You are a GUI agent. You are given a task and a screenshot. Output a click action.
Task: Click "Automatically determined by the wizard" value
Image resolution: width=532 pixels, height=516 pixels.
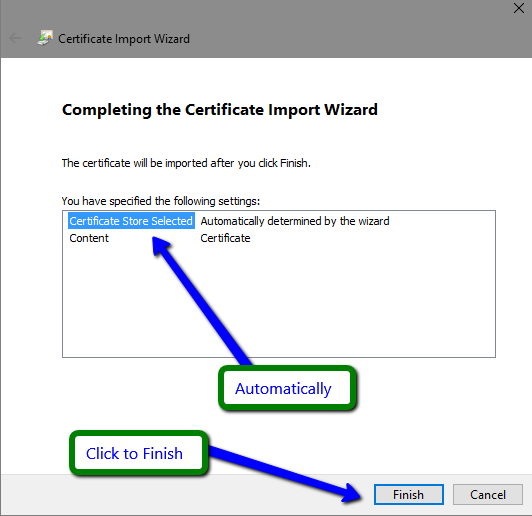click(295, 221)
